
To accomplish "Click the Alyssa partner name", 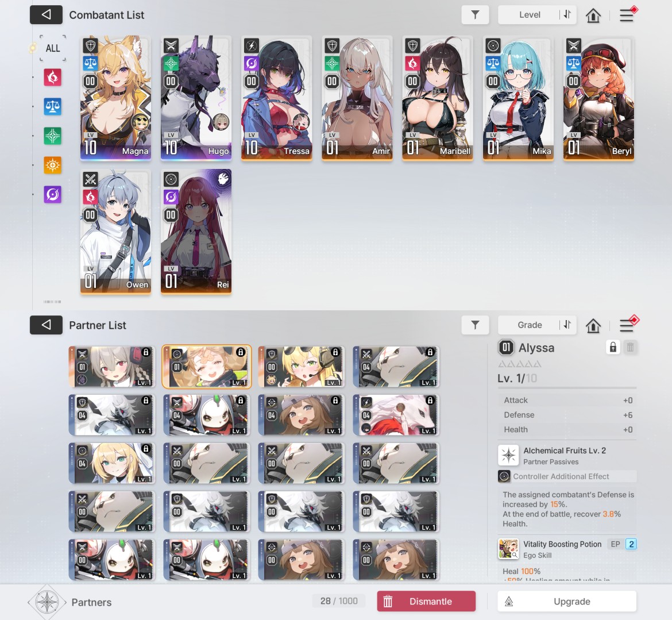I will [536, 348].
